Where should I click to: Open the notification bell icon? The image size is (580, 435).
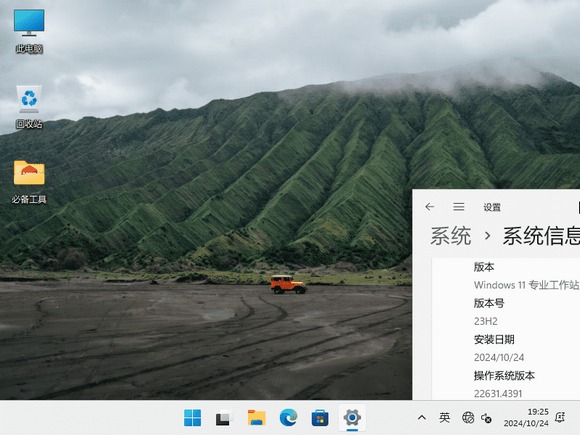pos(560,418)
